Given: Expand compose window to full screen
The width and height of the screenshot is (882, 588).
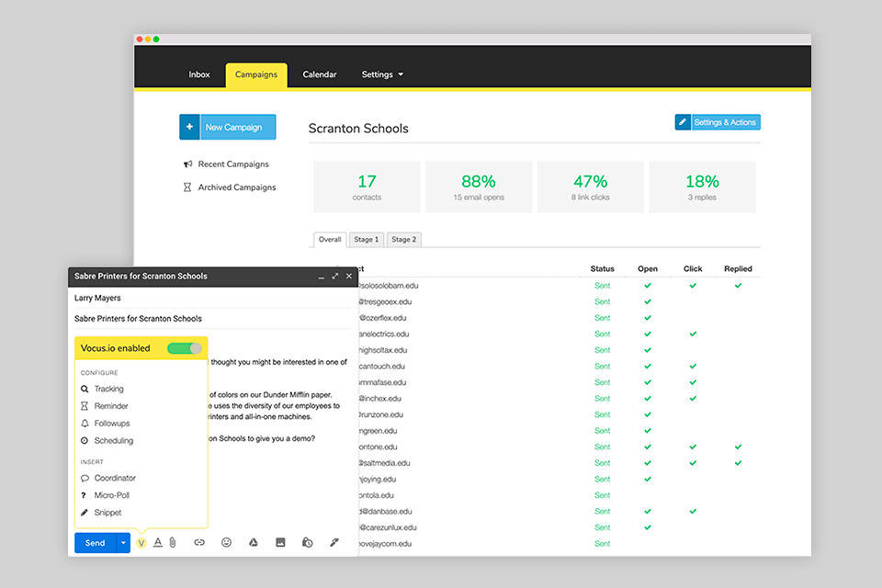Looking at the screenshot, I should click(x=335, y=277).
